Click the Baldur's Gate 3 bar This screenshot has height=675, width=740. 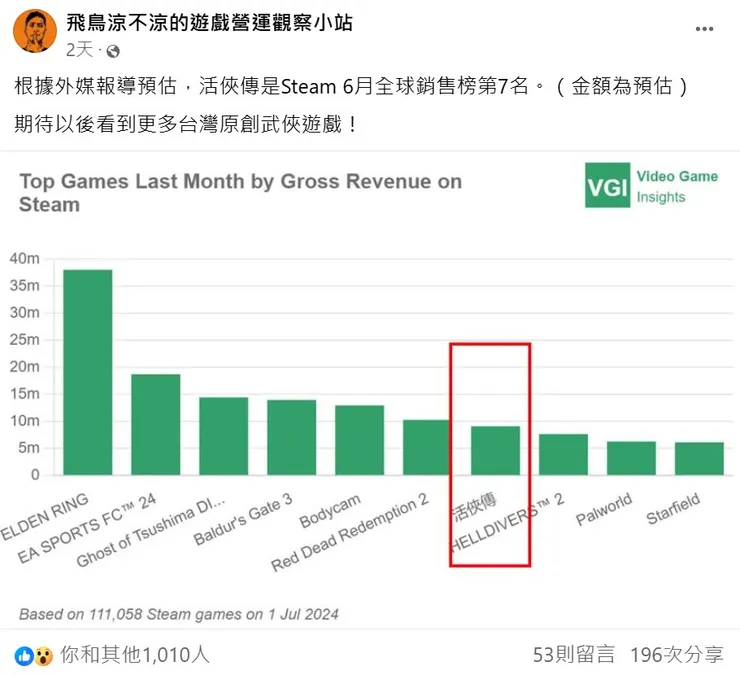coord(292,437)
